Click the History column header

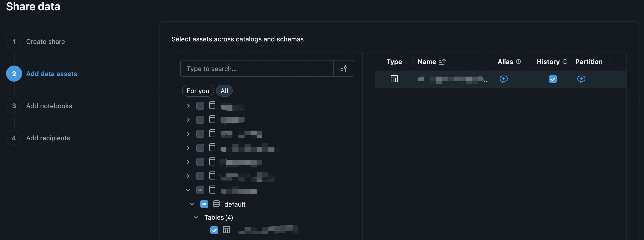tap(548, 62)
